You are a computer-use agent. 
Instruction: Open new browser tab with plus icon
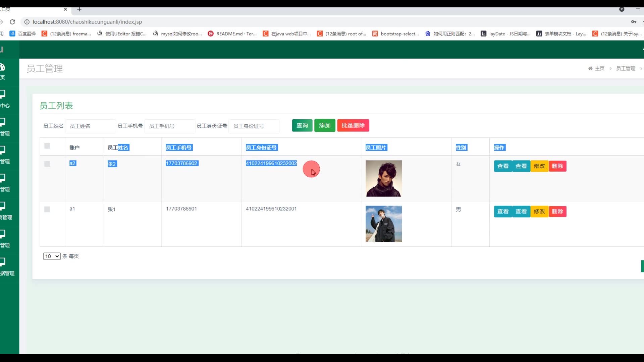[79, 9]
